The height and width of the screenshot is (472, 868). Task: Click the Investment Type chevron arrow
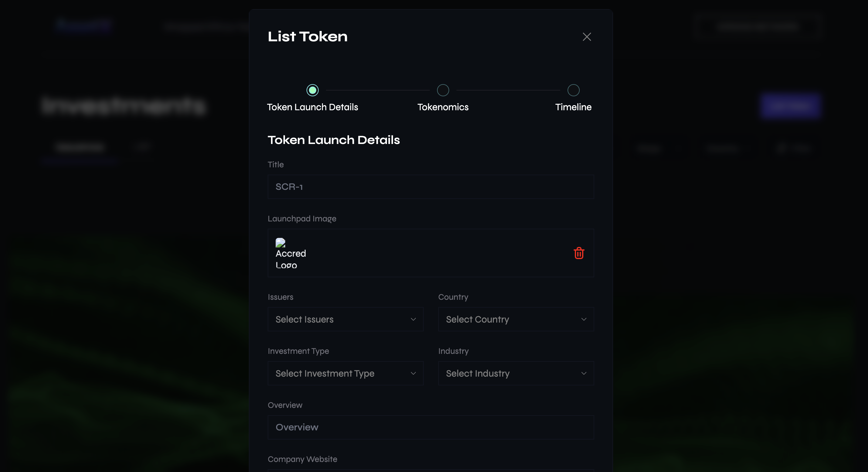[x=413, y=373]
